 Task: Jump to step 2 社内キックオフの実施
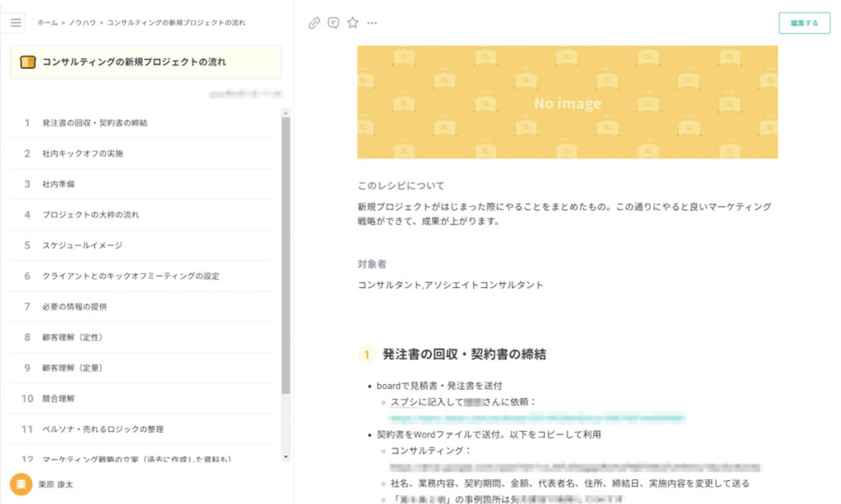(x=141, y=153)
